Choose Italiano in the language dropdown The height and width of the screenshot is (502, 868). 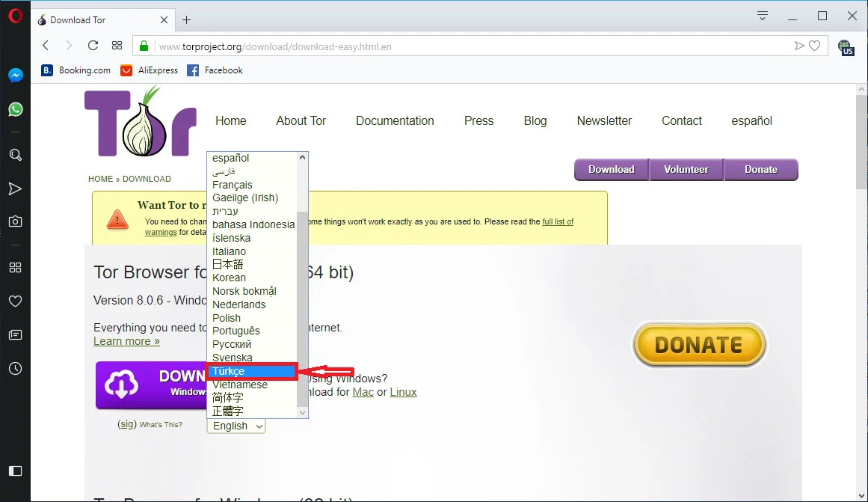point(229,251)
